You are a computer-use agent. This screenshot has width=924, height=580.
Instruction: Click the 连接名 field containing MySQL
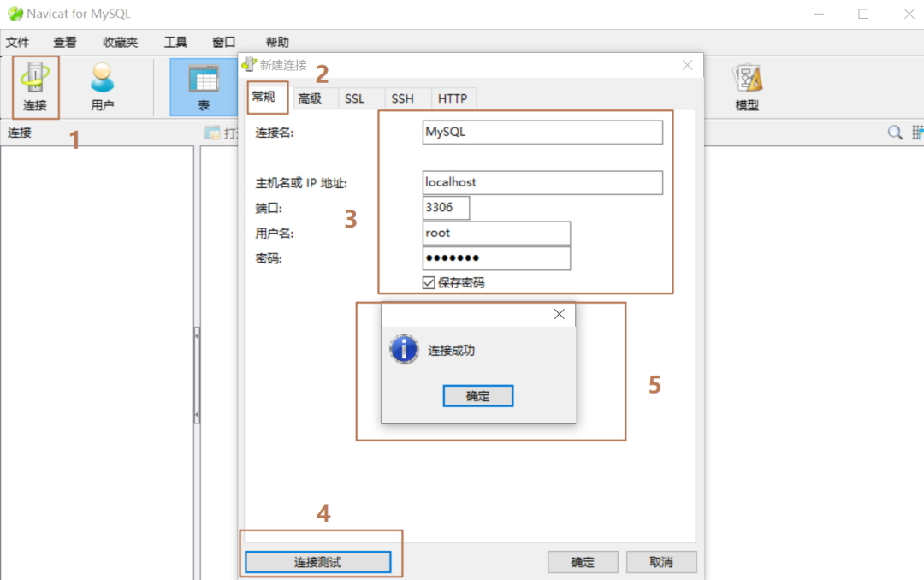tap(542, 132)
